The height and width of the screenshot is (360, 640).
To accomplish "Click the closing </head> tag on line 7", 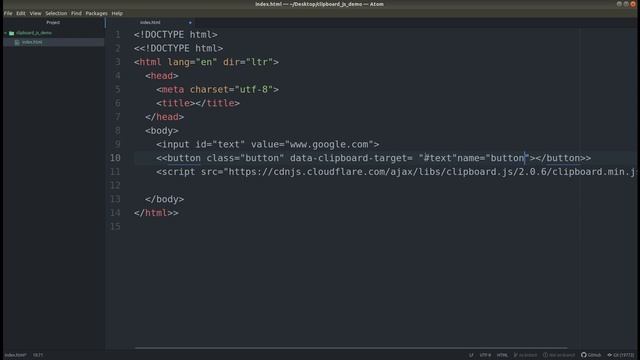I will coord(164,117).
